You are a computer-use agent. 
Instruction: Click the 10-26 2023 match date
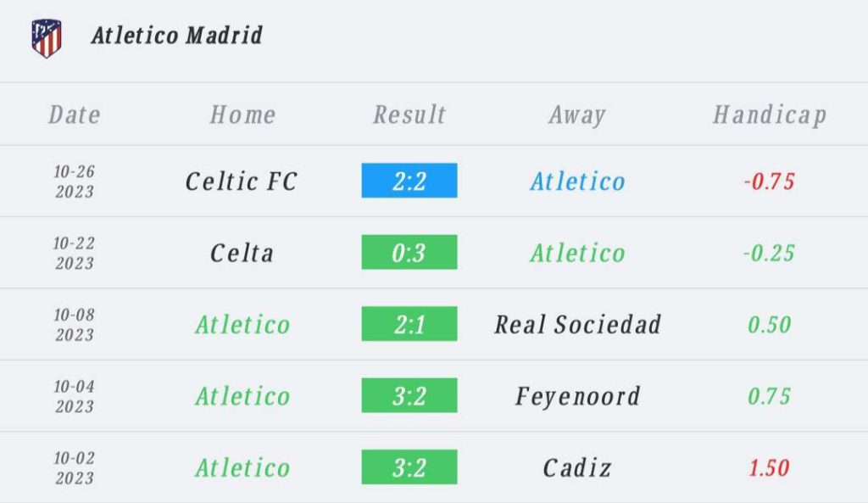(75, 182)
